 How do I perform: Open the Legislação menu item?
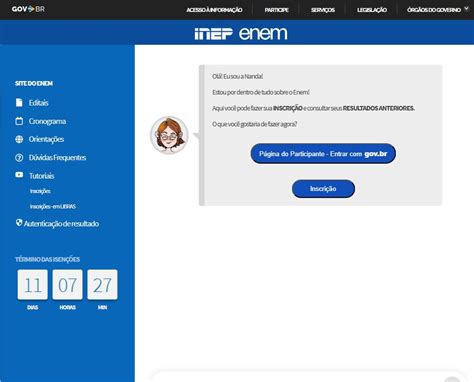[x=372, y=10]
